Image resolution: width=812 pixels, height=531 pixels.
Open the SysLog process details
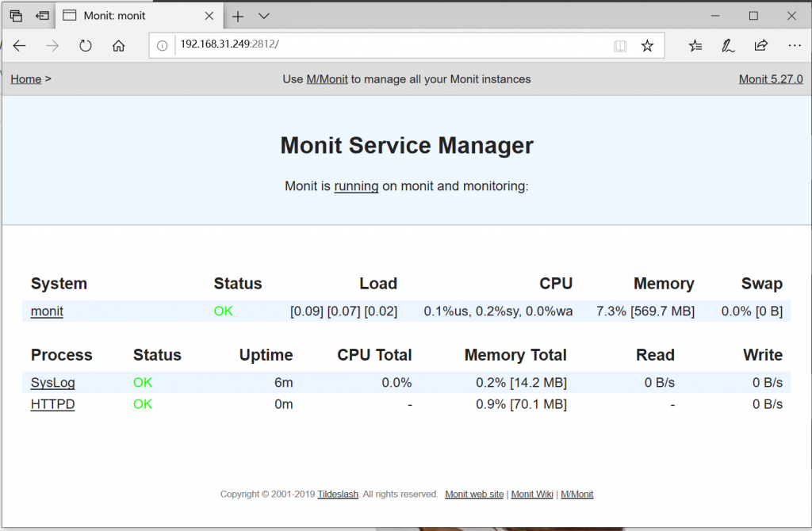(x=53, y=383)
